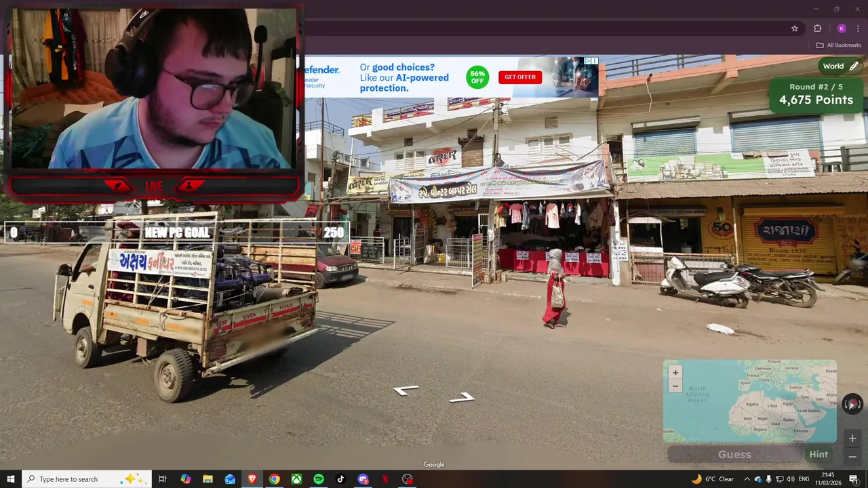Click the taskbar search box
Viewport: 868px width, 488px height.
pos(87,479)
